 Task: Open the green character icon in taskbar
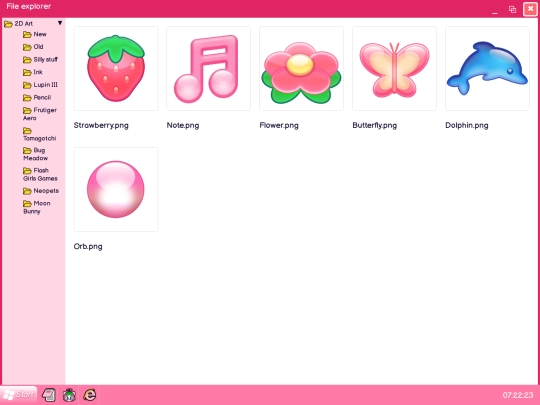point(69,395)
